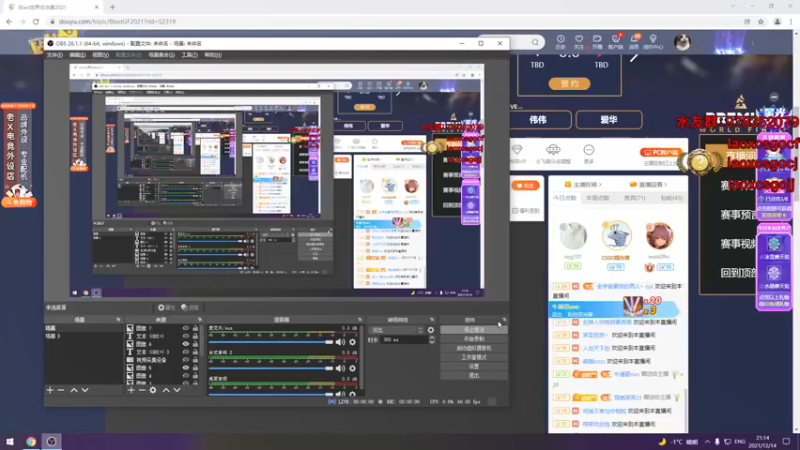
Task: Open Douyu 关注 heart icon in header
Action: click(579, 42)
